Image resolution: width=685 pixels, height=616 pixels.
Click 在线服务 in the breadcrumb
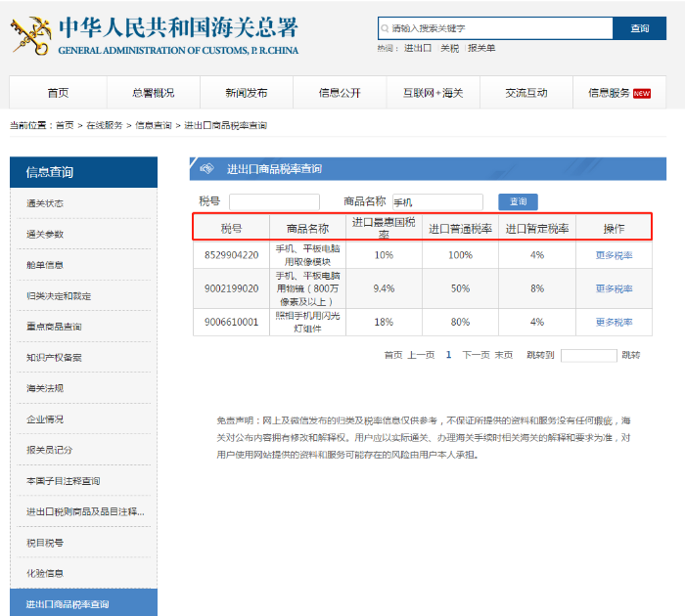pos(105,125)
